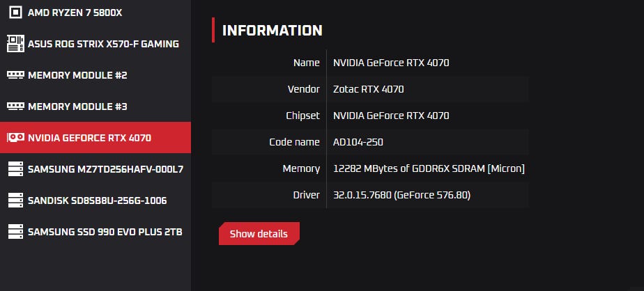Click the RAM icon for Memory Module #2
This screenshot has width=644, height=291.
[x=15, y=74]
